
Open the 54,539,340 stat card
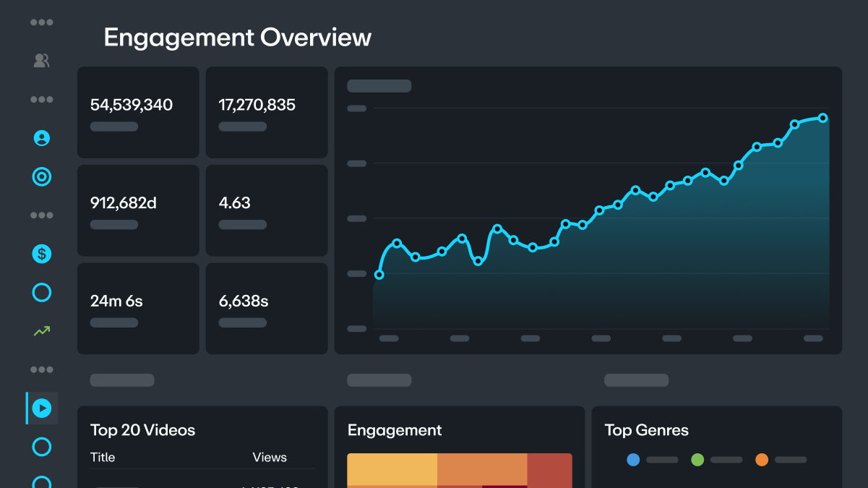[x=138, y=113]
